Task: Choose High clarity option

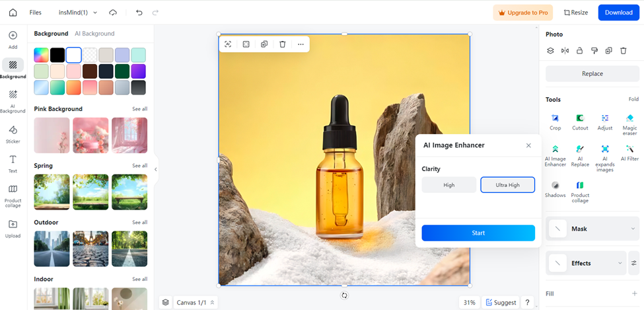Action: [448, 185]
